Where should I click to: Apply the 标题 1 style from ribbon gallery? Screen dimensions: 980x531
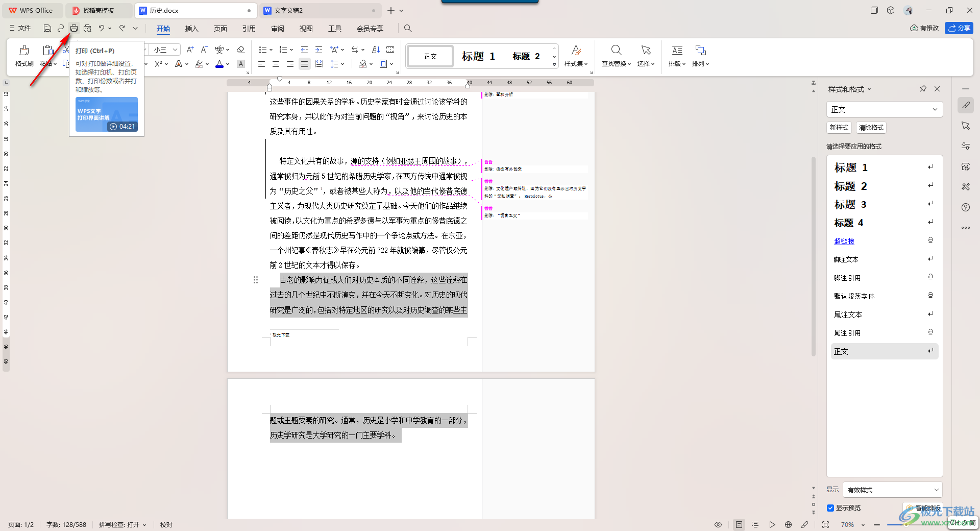tap(478, 56)
